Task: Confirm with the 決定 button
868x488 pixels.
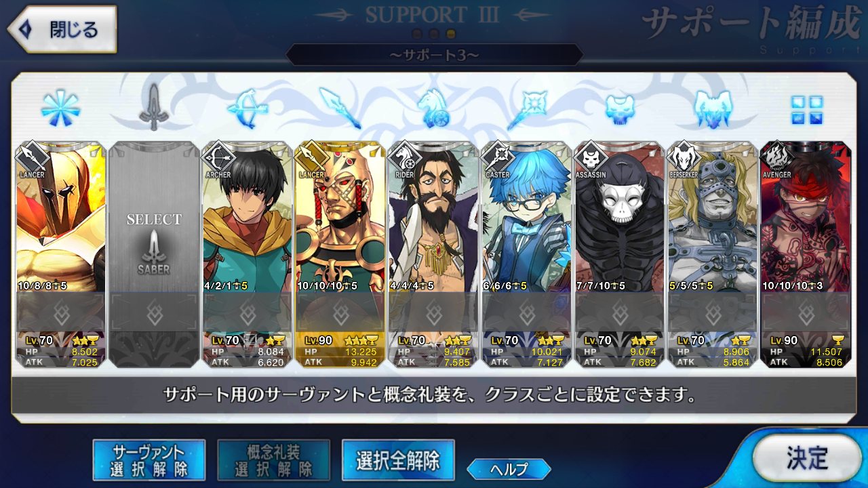Action: 807,457
